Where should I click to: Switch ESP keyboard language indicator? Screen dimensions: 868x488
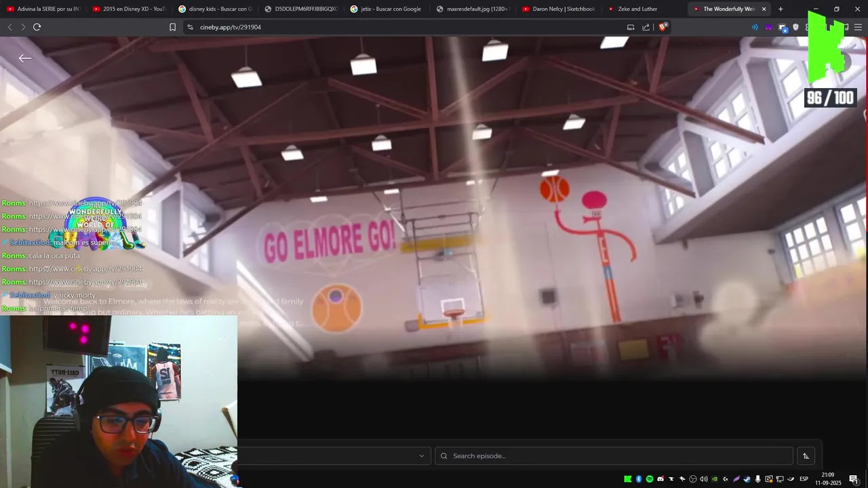804,479
